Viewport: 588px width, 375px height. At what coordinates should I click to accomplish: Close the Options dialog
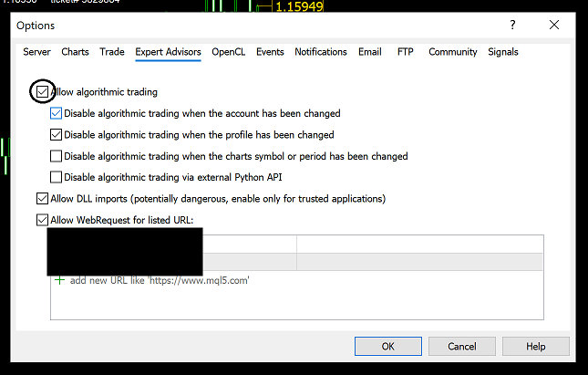pyautogui.click(x=554, y=25)
